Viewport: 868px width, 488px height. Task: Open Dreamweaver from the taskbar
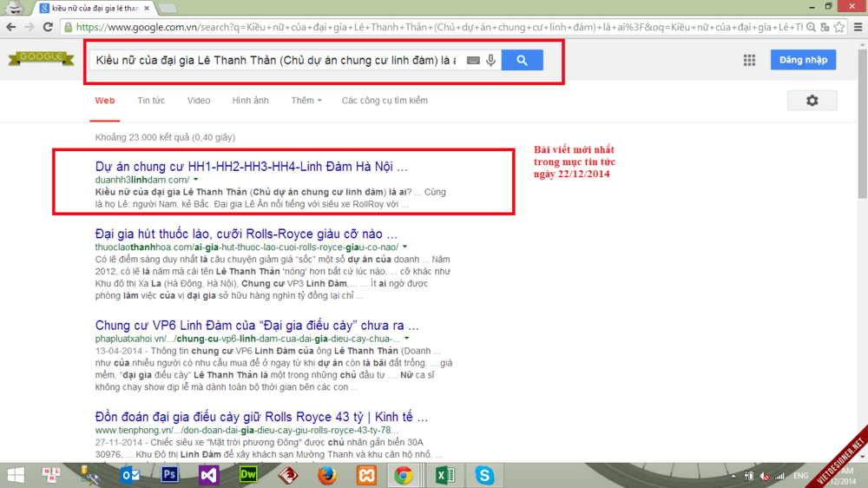[248, 475]
